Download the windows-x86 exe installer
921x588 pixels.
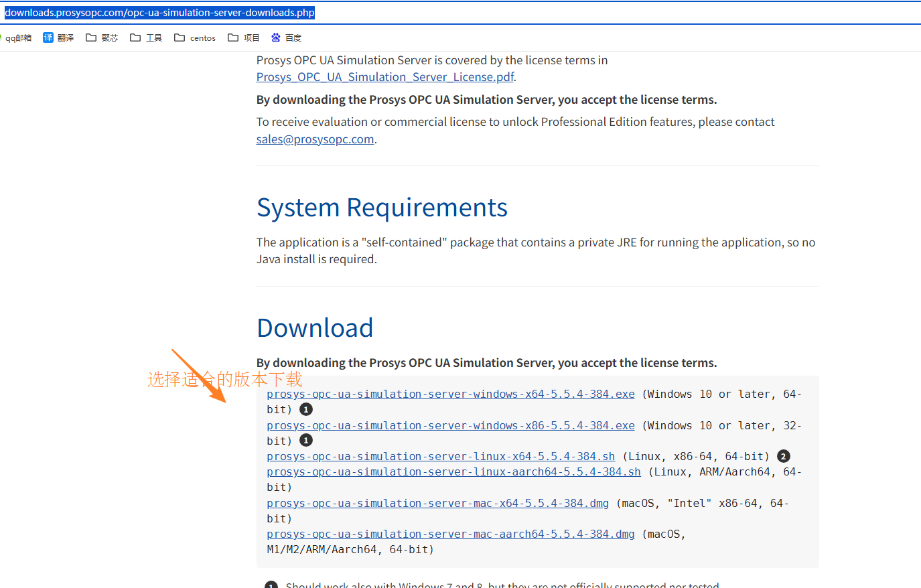coord(451,426)
